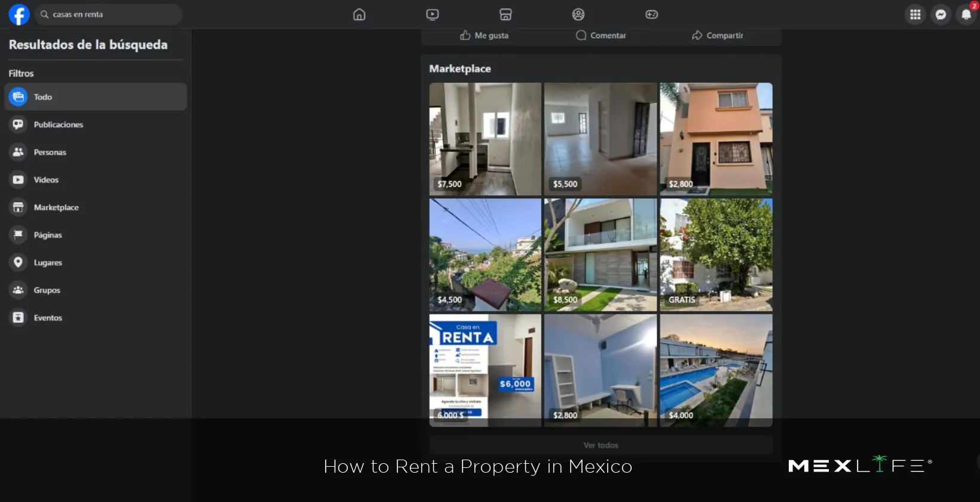Open the $4,500 listing thumbnail
The height and width of the screenshot is (502, 980).
[485, 255]
